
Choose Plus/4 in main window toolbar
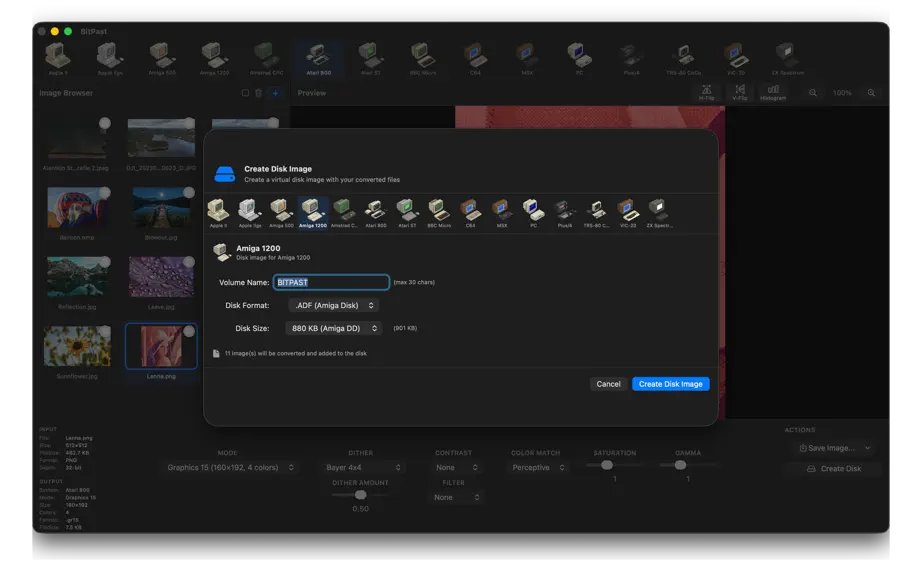coord(631,59)
